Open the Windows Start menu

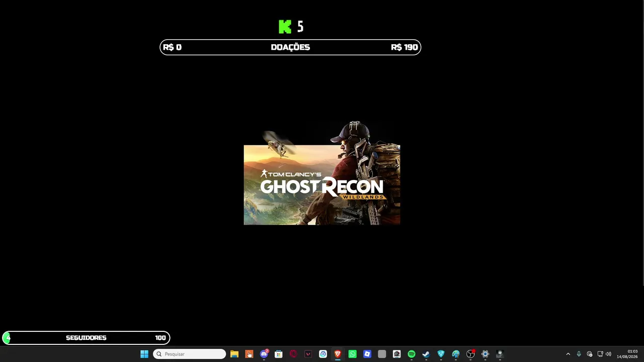pos(144,354)
